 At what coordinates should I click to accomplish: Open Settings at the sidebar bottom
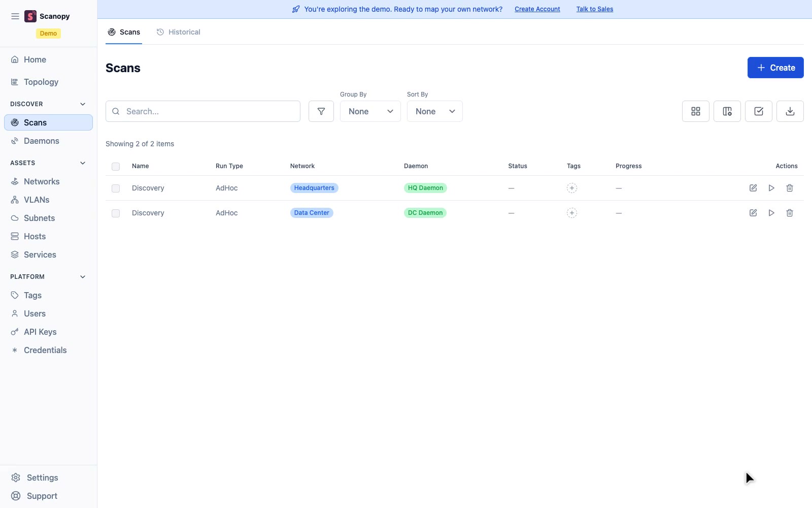(x=48, y=478)
